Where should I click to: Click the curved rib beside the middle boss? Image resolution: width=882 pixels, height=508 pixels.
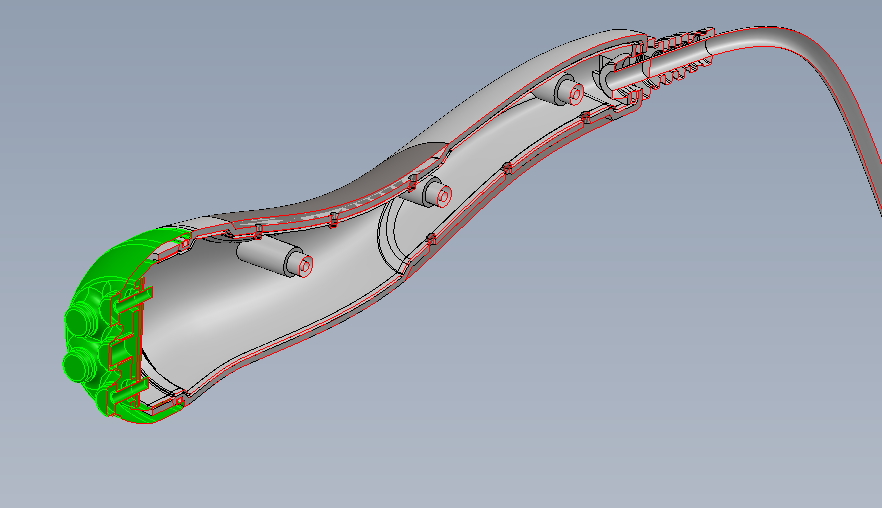click(x=387, y=235)
